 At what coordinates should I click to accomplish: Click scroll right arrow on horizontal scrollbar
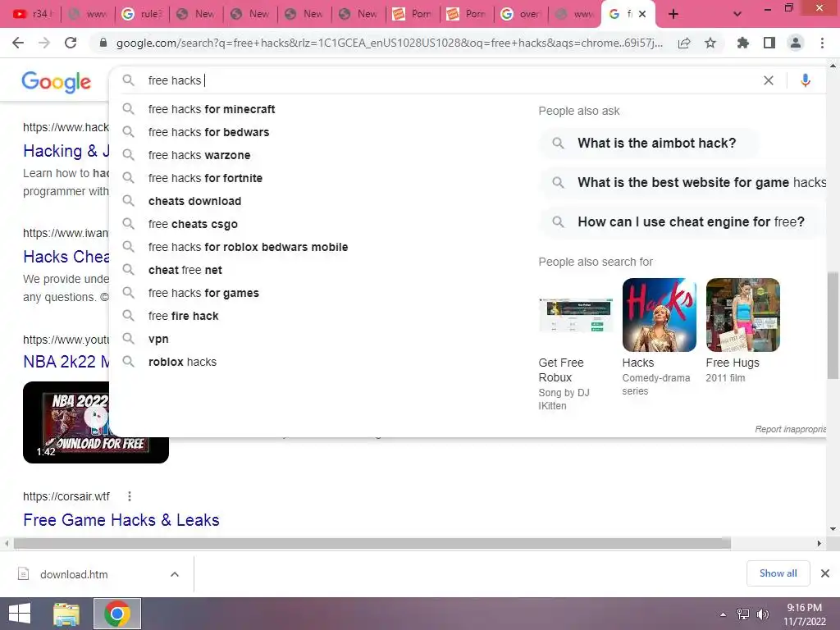coord(819,543)
